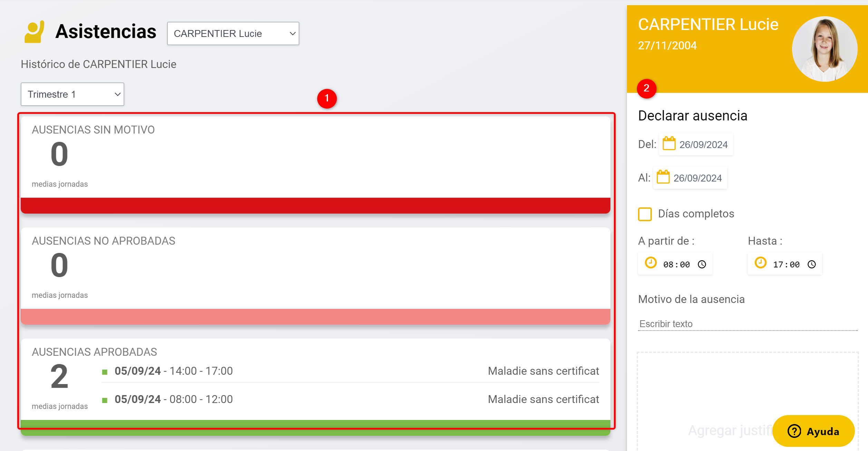Image resolution: width=868 pixels, height=451 pixels.
Task: Open the calendar picker next to Del
Action: click(670, 144)
